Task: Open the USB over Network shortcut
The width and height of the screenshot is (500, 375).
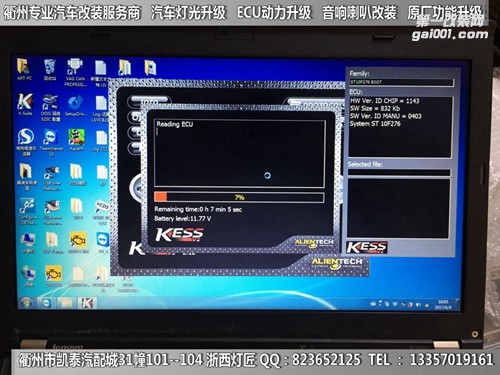Action: pyautogui.click(x=52, y=178)
